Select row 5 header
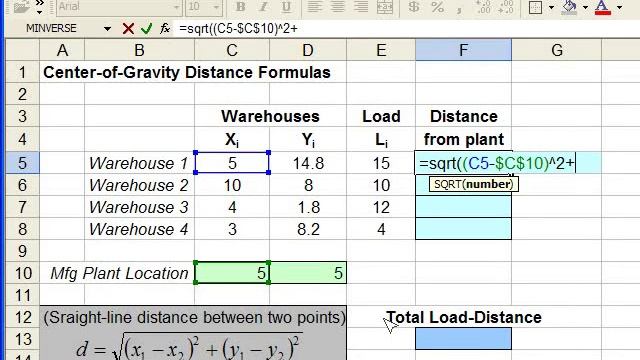640x360 pixels. click(x=22, y=163)
